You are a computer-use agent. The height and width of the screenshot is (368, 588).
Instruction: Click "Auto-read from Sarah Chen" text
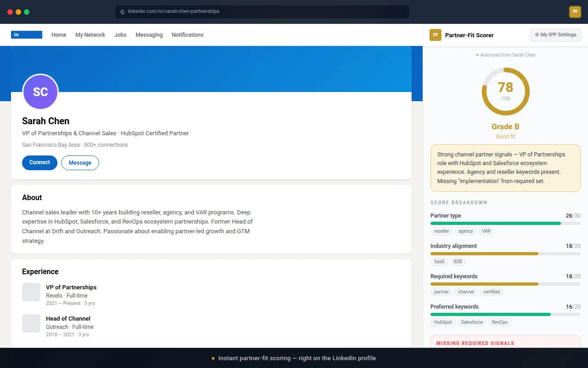[x=506, y=55]
